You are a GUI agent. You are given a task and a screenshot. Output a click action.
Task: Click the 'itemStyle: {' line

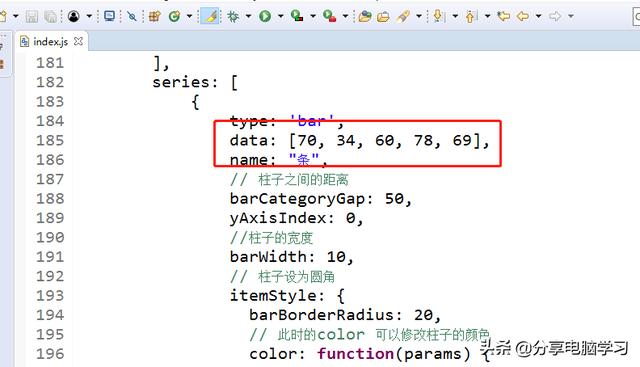click(287, 296)
